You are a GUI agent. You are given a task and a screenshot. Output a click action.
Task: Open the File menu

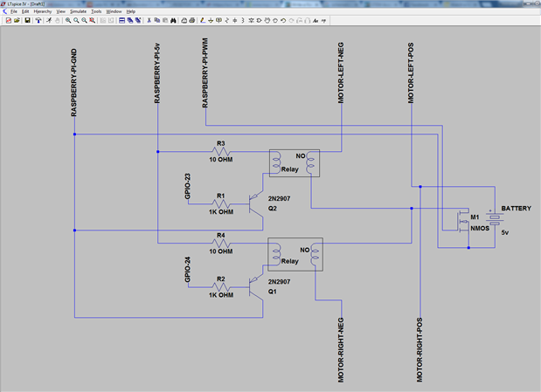(x=13, y=10)
